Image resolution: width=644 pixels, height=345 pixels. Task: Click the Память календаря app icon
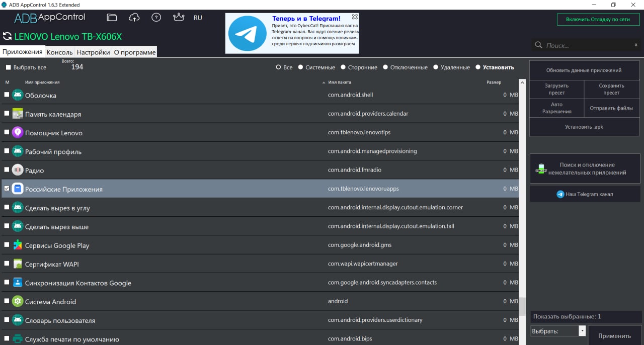pos(18,114)
